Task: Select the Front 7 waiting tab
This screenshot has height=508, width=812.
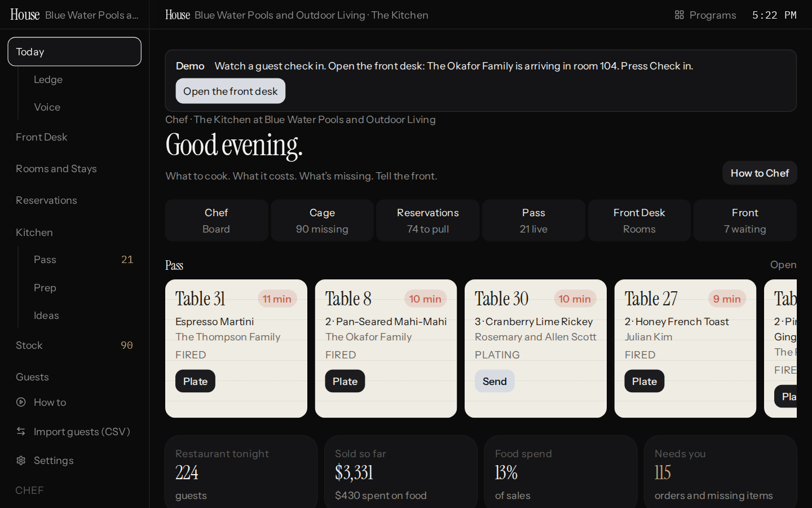Action: tap(745, 221)
